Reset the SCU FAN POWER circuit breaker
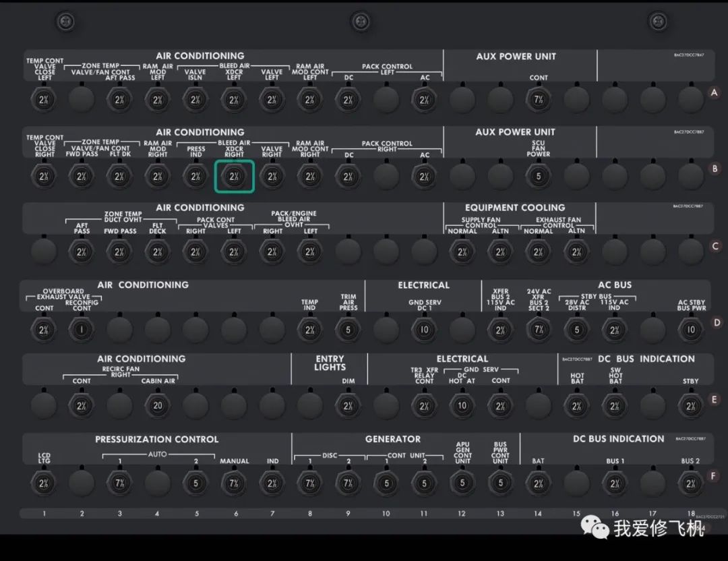 pyautogui.click(x=538, y=177)
